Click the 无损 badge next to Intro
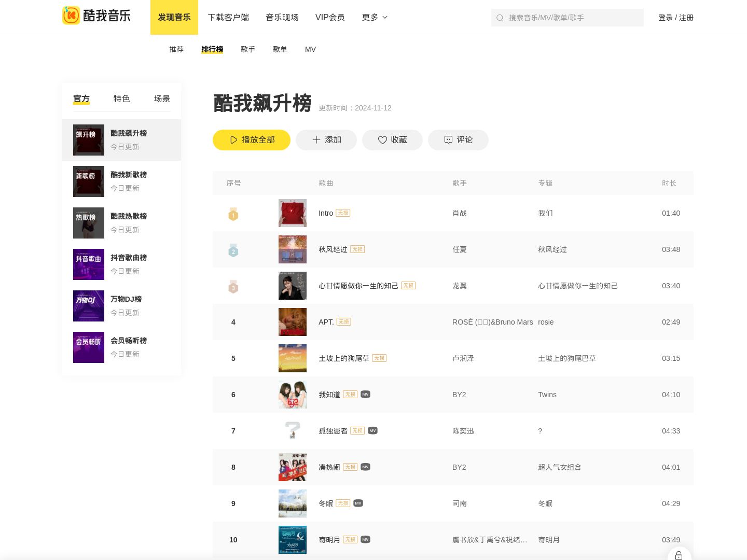747x560 pixels. 343,213
